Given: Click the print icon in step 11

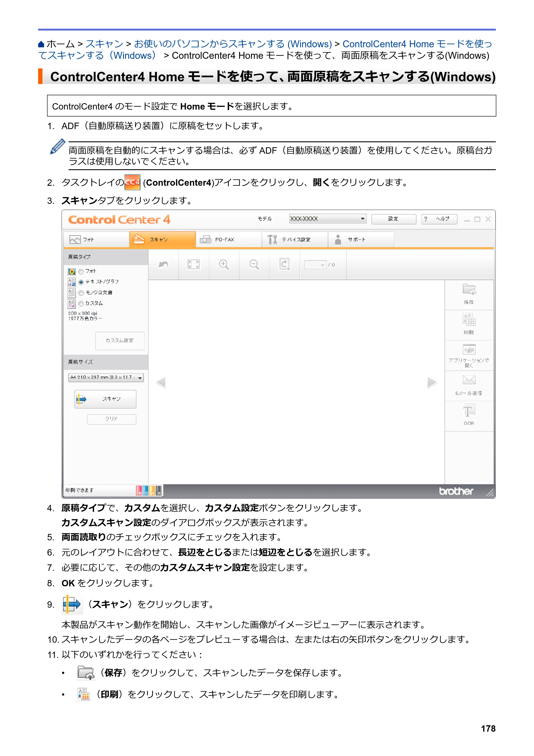Looking at the screenshot, I should (x=84, y=695).
